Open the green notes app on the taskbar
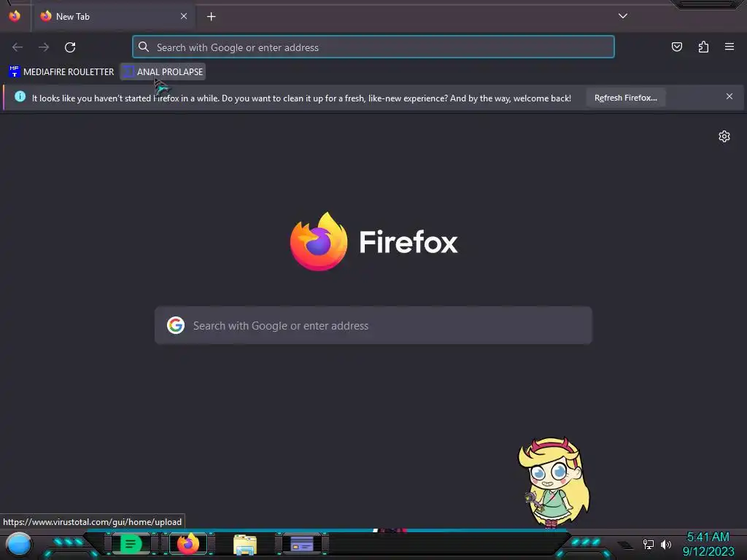747x560 pixels. click(131, 544)
